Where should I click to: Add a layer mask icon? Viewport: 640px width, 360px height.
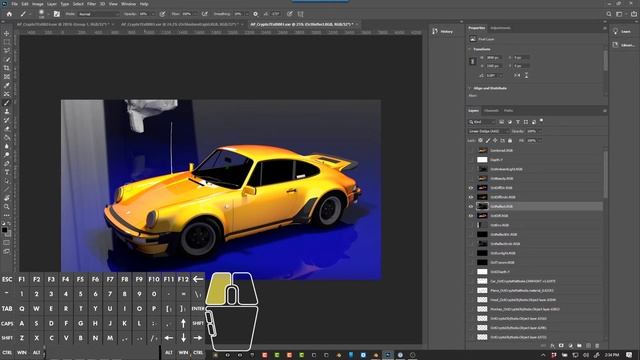pyautogui.click(x=561, y=346)
